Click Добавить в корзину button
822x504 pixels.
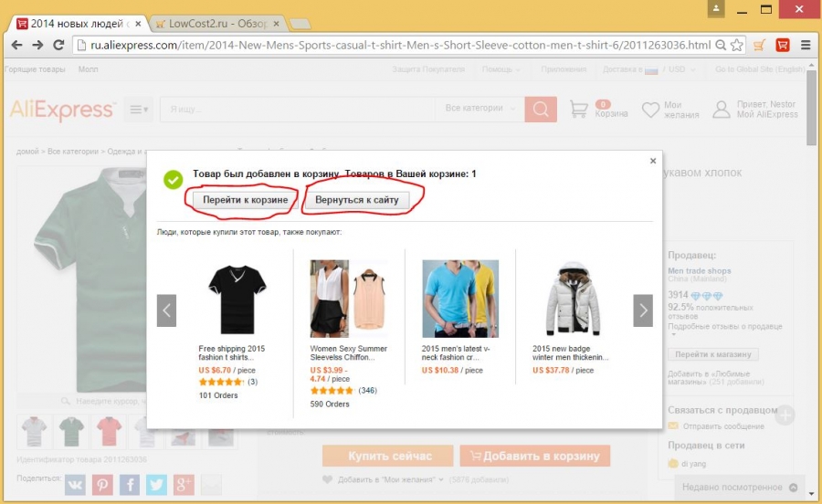(x=535, y=456)
